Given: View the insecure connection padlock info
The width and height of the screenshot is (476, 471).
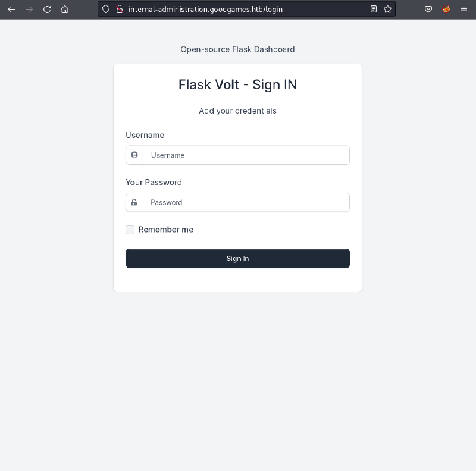Looking at the screenshot, I should pos(119,9).
